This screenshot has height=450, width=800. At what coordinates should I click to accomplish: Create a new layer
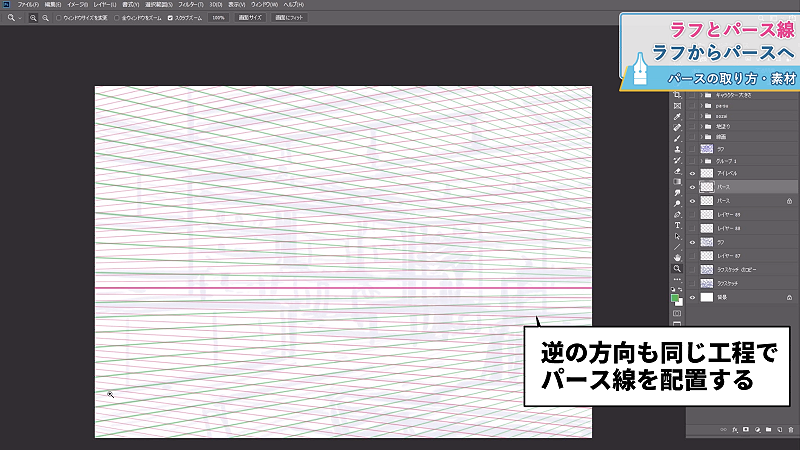point(780,430)
